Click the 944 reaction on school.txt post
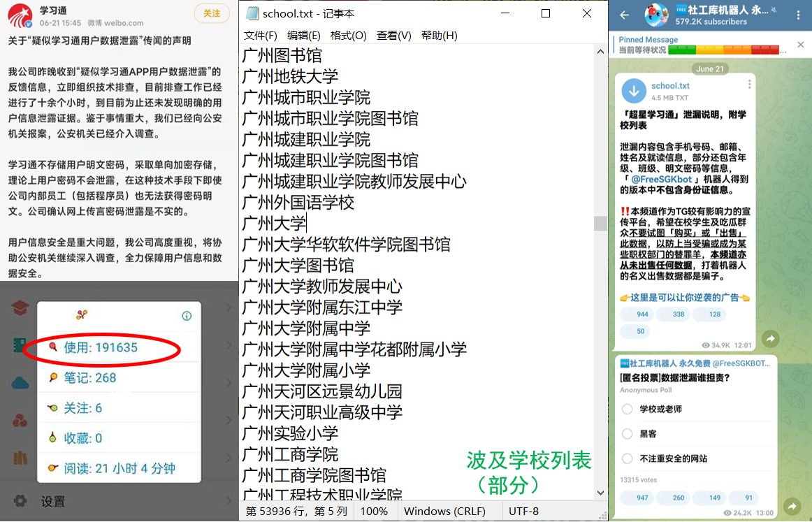Image resolution: width=812 pixels, height=522 pixels. 637,314
